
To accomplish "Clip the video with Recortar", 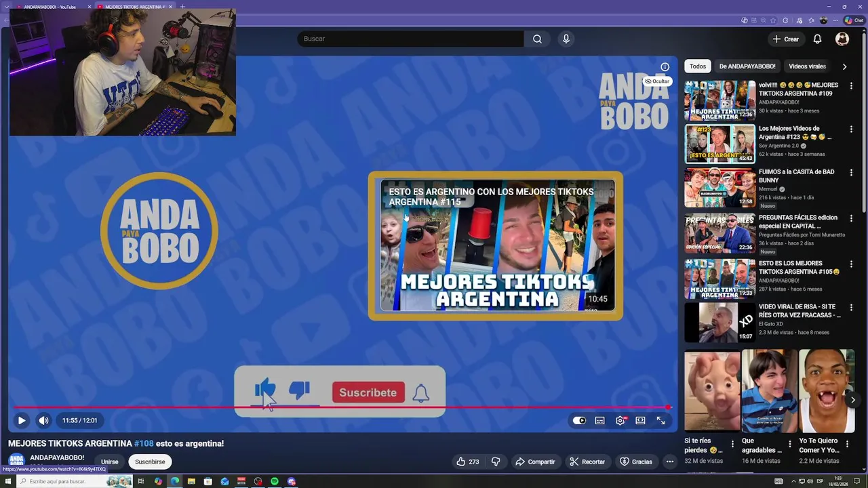I will (x=587, y=462).
